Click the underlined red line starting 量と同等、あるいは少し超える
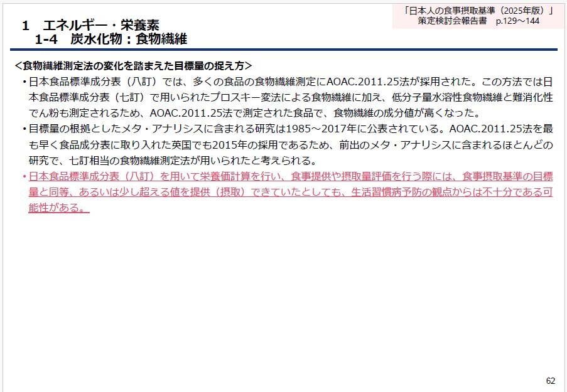This screenshot has width=567, height=392. coord(290,192)
